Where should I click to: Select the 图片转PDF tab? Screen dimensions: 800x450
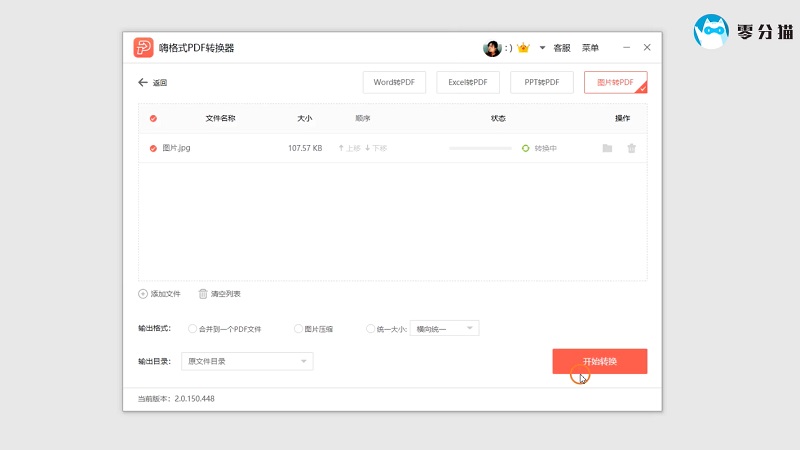pyautogui.click(x=615, y=82)
